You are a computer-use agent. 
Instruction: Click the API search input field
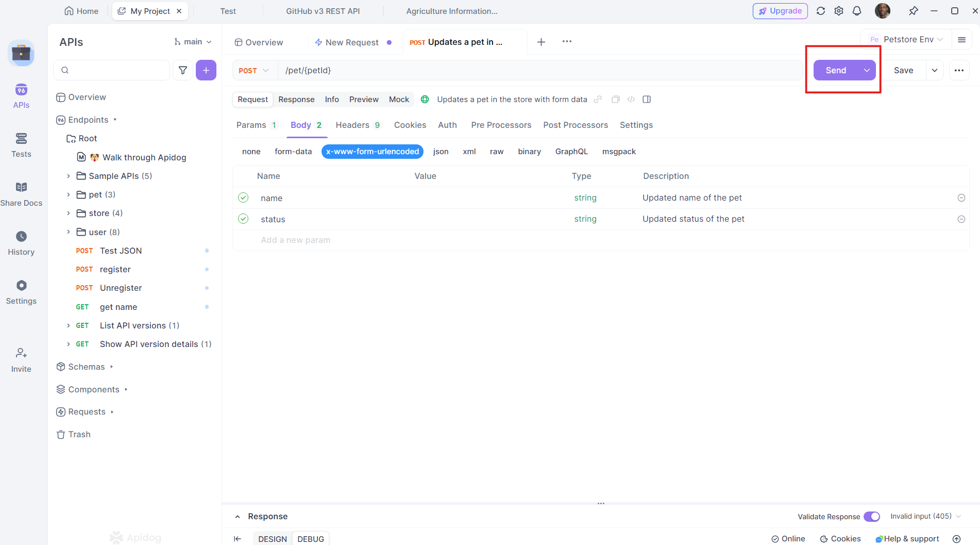click(112, 70)
